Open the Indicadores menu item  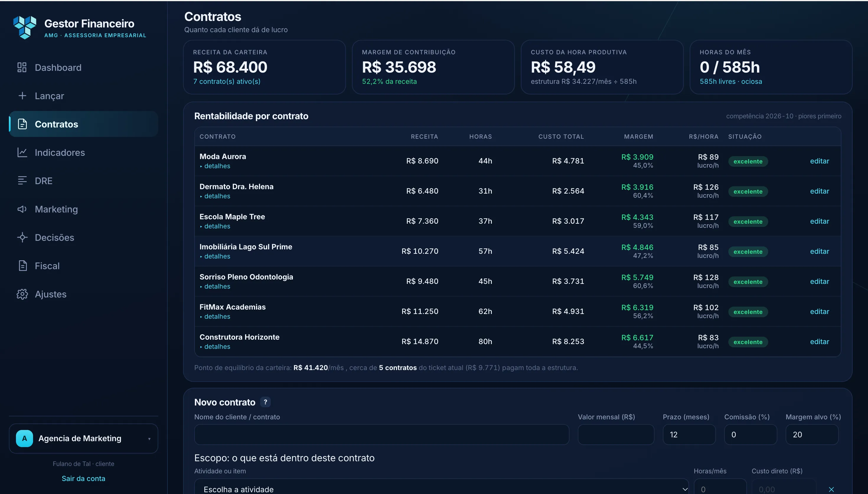coord(84,152)
